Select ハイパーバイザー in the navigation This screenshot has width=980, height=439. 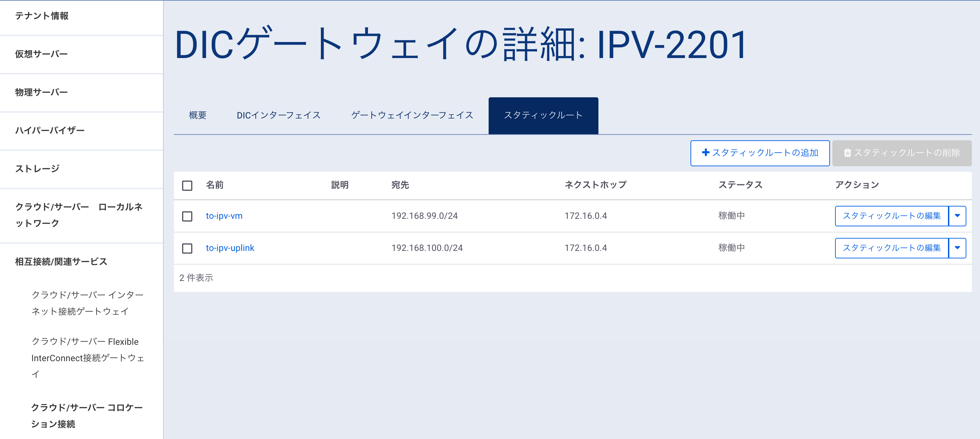pyautogui.click(x=49, y=130)
